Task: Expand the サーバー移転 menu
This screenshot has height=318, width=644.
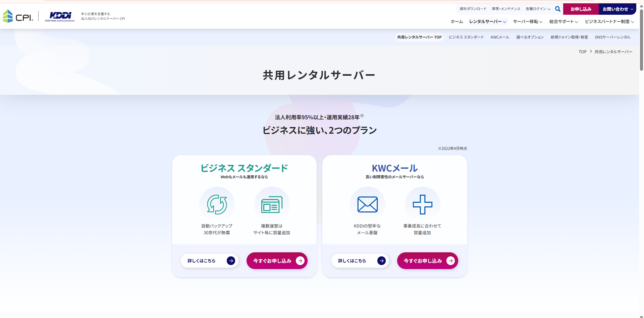Action: pos(528,21)
